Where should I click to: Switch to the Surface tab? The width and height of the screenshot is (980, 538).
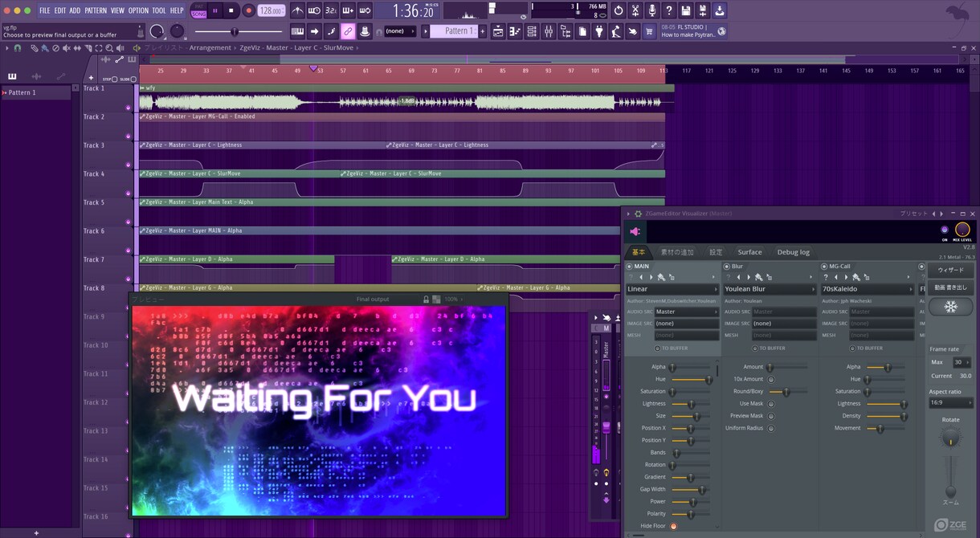[x=749, y=252]
